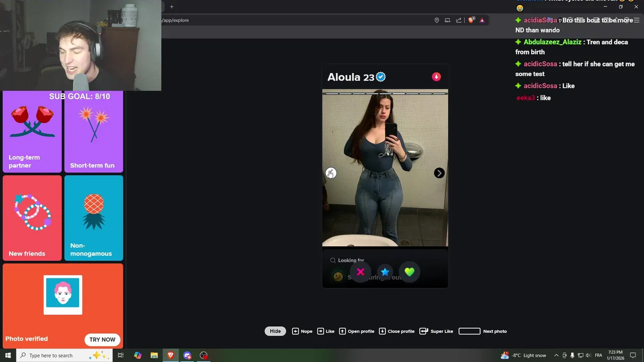This screenshot has width=644, height=362.
Task: Open the Short-term fun category card
Action: coord(94,132)
